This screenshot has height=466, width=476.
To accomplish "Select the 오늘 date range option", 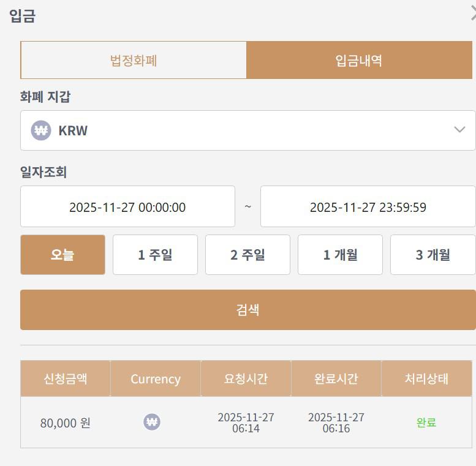I will pyautogui.click(x=62, y=255).
